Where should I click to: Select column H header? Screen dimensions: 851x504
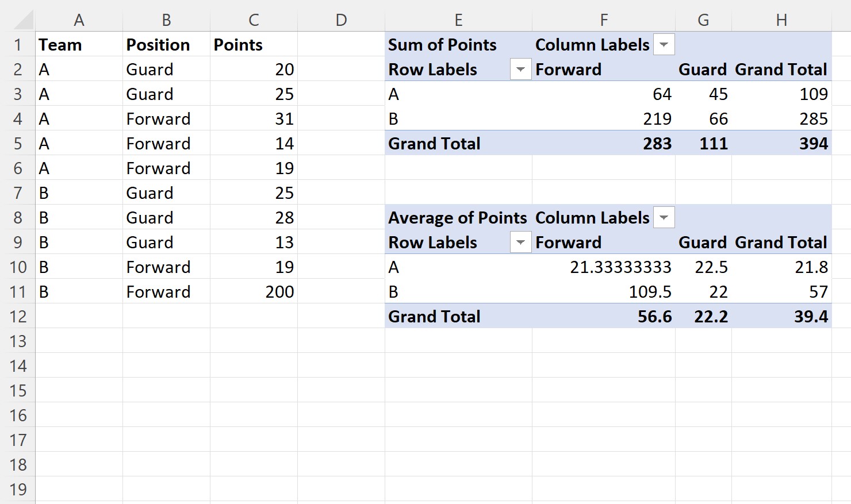tap(781, 20)
